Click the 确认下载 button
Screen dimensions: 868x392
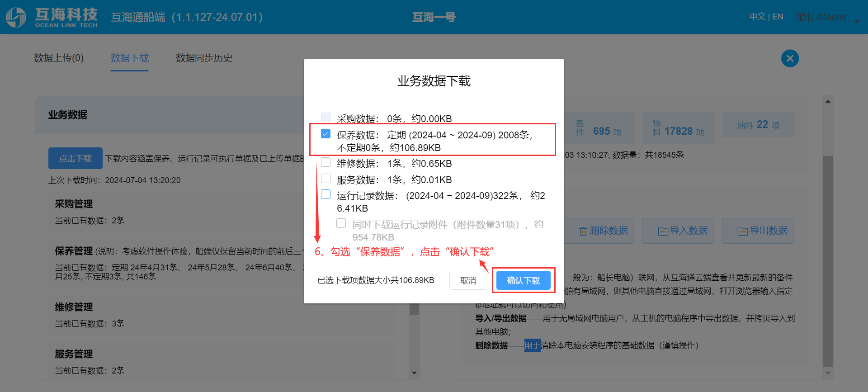[524, 280]
